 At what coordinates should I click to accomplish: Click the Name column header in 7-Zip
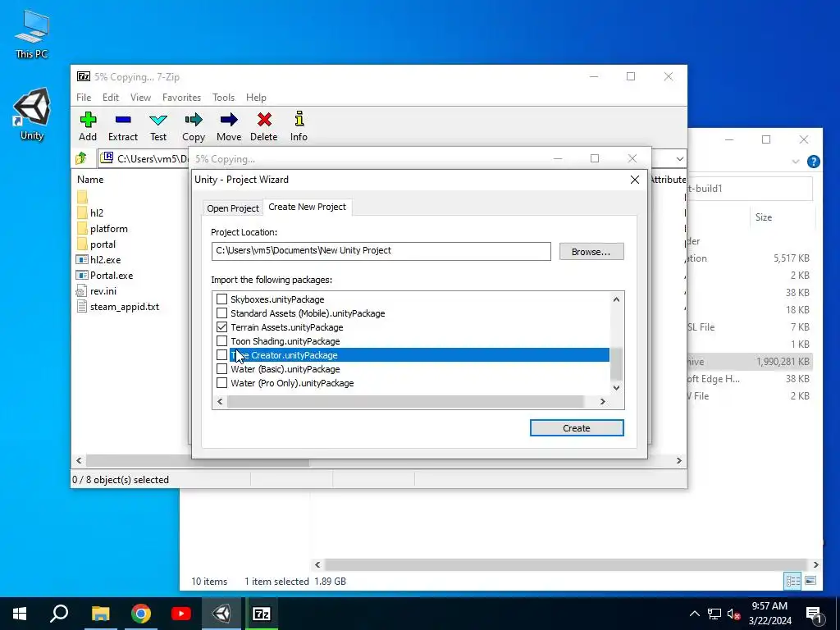[90, 180]
